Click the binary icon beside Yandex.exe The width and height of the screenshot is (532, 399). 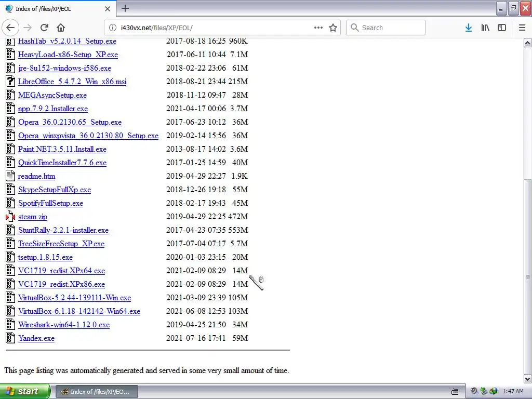pos(10,338)
